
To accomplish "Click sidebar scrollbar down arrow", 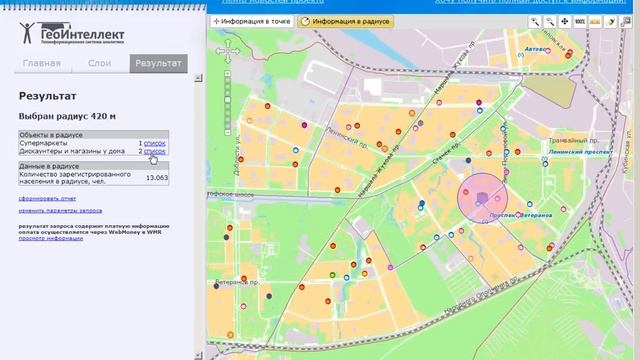I will [x=198, y=356].
